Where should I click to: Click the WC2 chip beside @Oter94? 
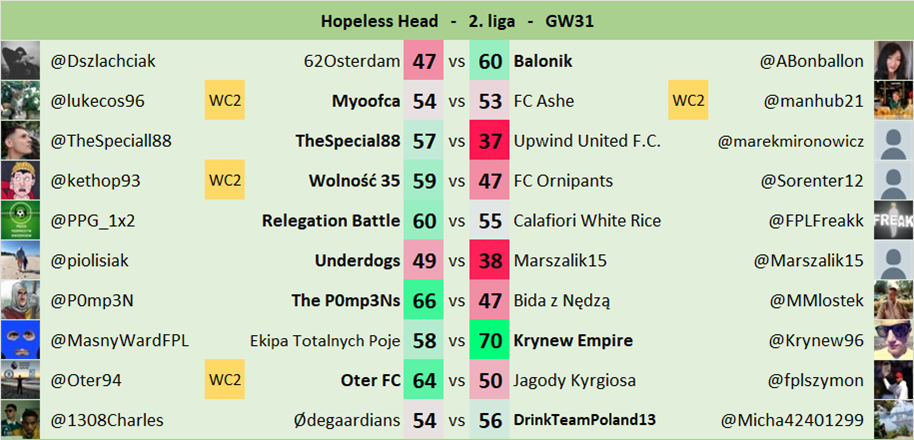[224, 380]
